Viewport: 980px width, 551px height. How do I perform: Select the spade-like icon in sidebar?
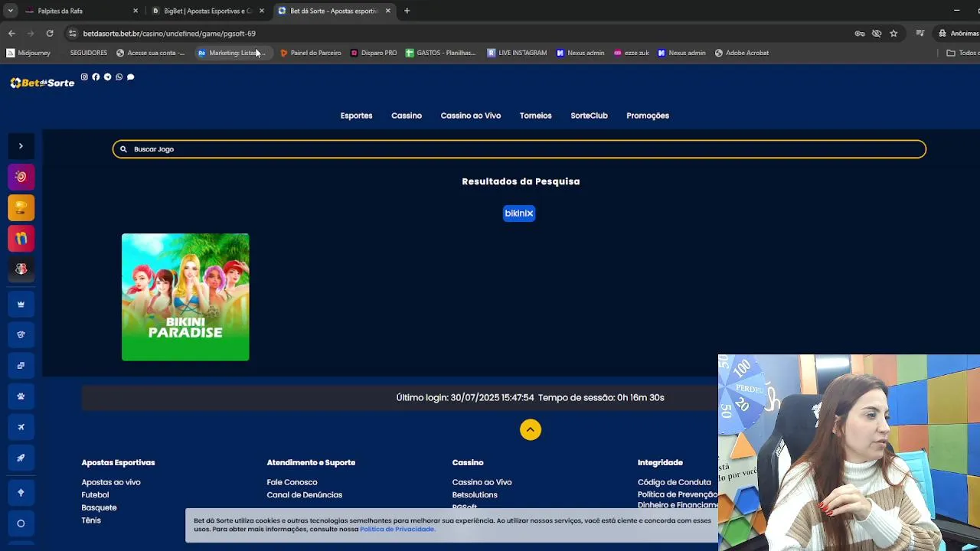point(21,492)
